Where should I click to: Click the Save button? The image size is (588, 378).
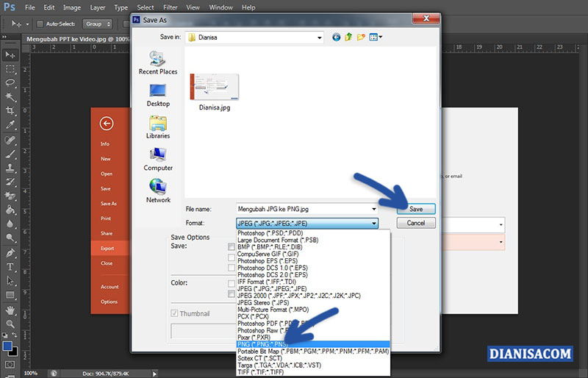tap(416, 209)
